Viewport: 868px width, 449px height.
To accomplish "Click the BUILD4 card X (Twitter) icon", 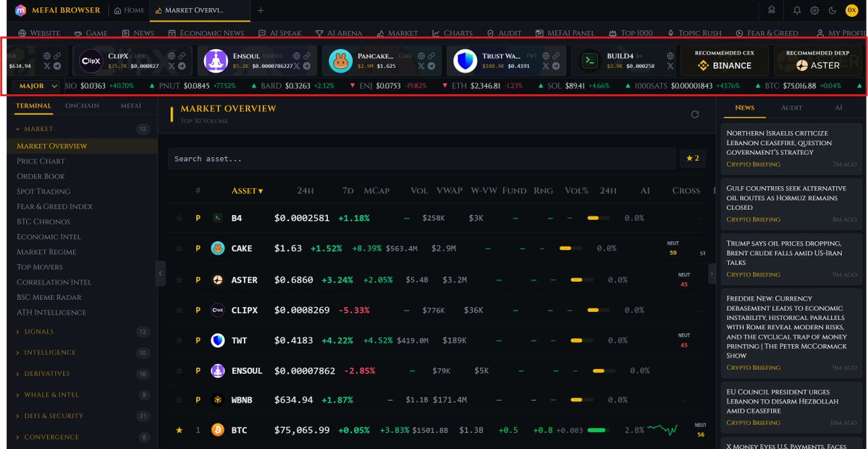I will point(670,66).
